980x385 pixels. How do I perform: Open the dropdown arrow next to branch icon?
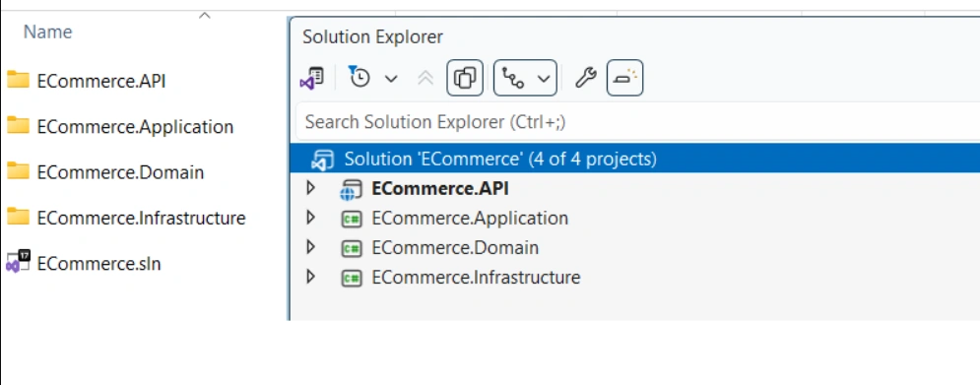click(x=544, y=79)
